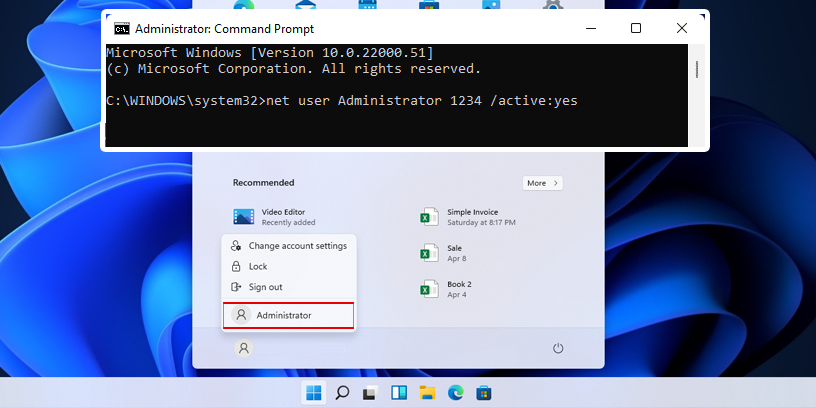Click the net user command line text
816x408 pixels.
pos(342,100)
